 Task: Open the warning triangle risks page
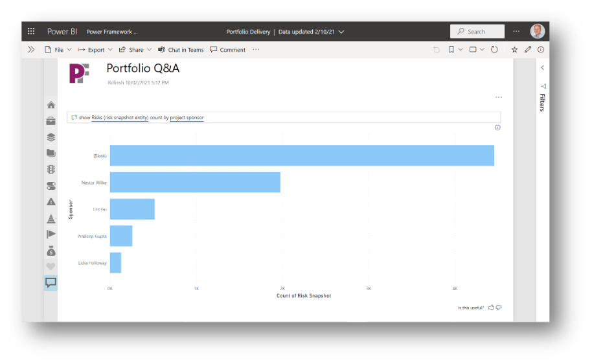[51, 202]
